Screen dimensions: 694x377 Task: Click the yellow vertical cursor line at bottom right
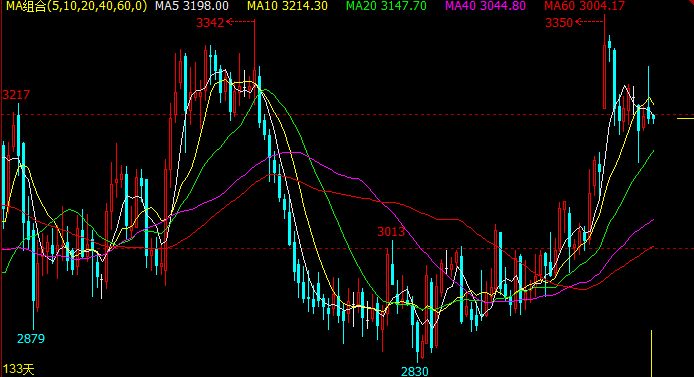click(x=652, y=353)
